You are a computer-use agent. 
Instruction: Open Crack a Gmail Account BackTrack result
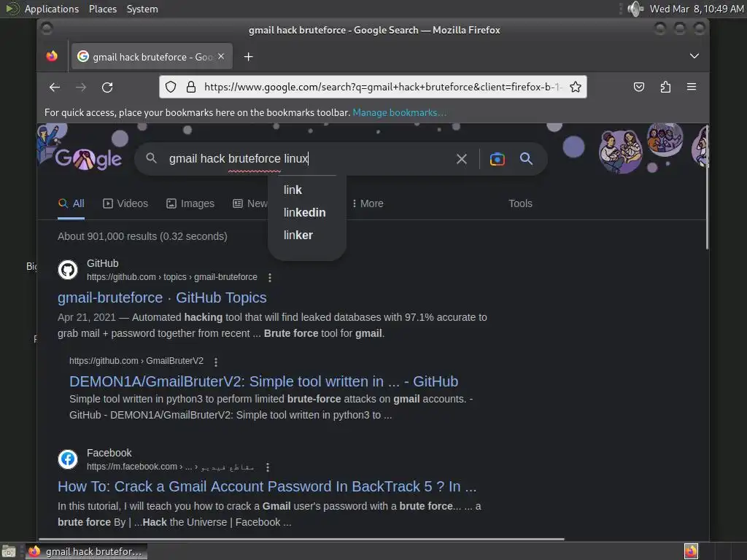[267, 486]
